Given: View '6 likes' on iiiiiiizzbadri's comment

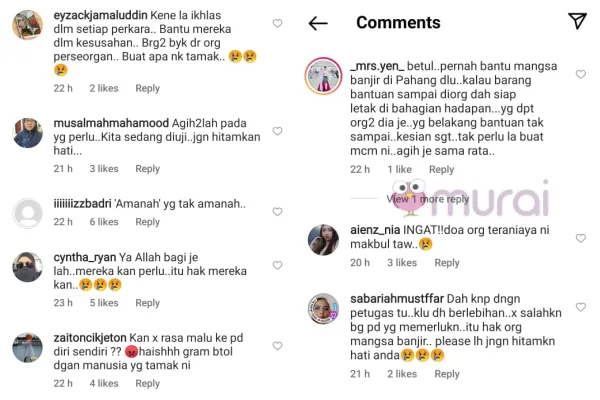Looking at the screenshot, I should [104, 222].
